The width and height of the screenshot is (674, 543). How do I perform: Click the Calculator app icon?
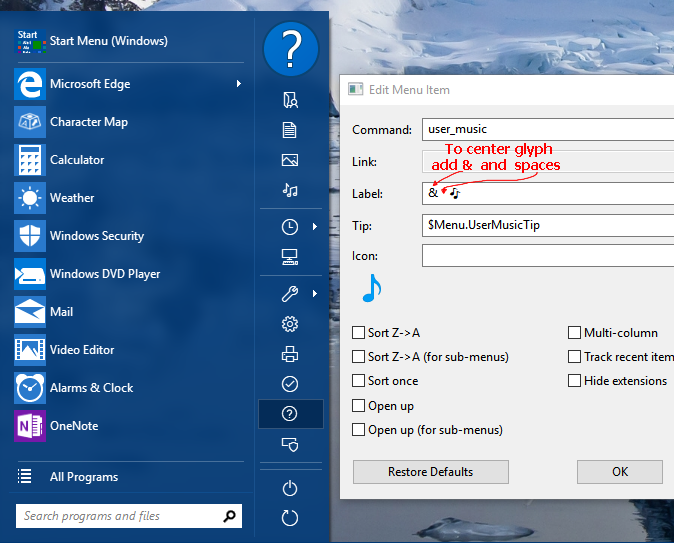[x=30, y=160]
